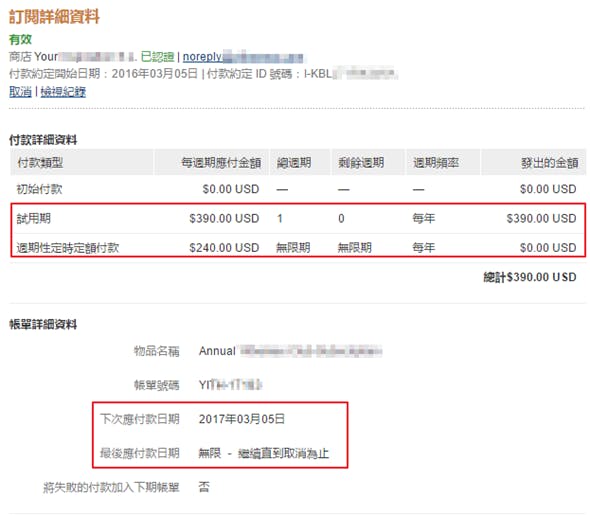The height and width of the screenshot is (515, 590).
Task: Select the 2017年03月05日 next payment date
Action: pyautogui.click(x=242, y=419)
